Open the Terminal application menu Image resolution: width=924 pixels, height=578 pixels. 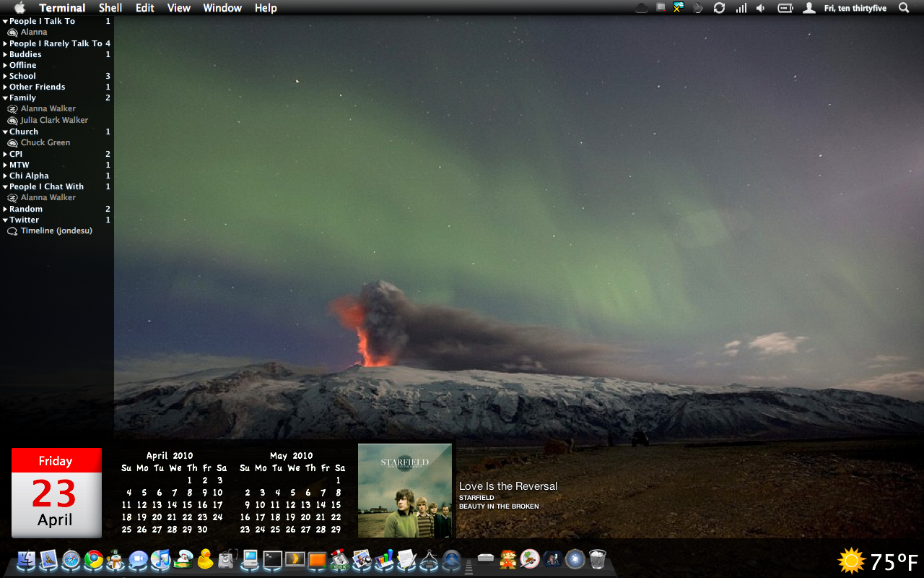pos(62,8)
